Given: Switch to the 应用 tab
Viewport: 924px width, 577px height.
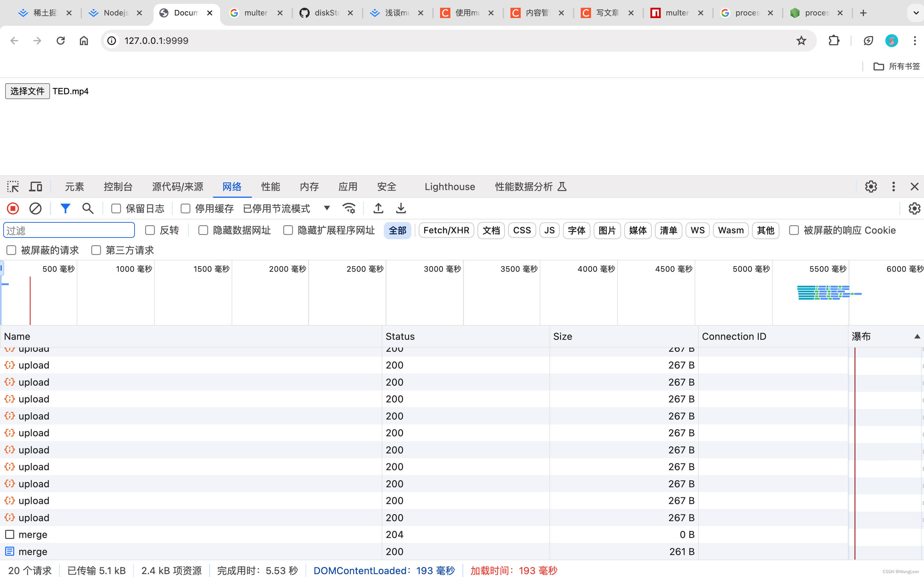Looking at the screenshot, I should [347, 187].
